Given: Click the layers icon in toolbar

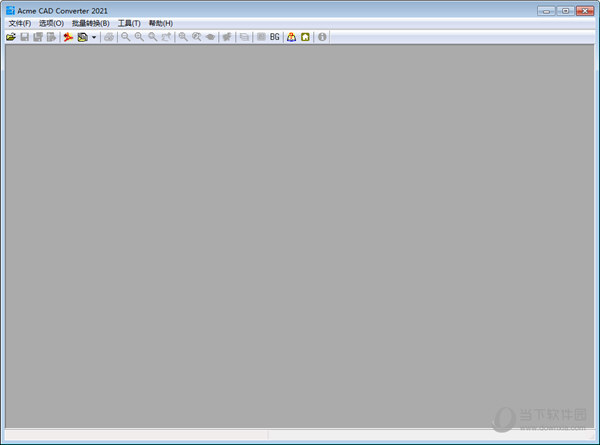Looking at the screenshot, I should [245, 37].
